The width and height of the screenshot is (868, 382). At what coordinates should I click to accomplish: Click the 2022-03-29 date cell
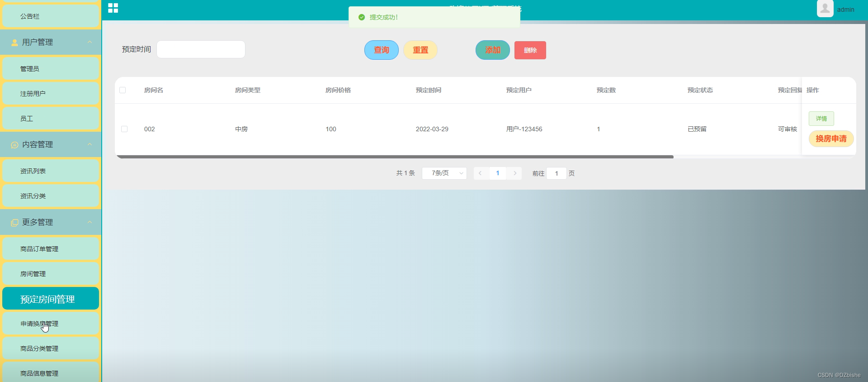[x=432, y=129]
